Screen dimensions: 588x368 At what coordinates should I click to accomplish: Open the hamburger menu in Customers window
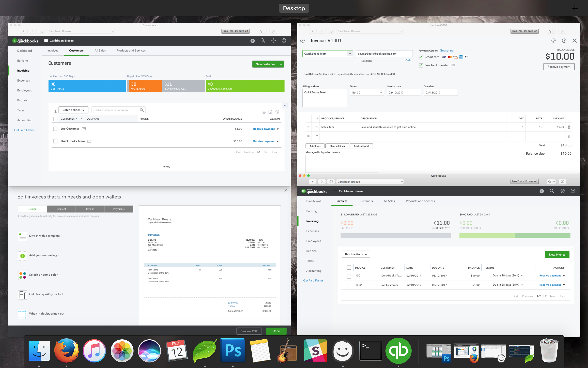click(46, 41)
